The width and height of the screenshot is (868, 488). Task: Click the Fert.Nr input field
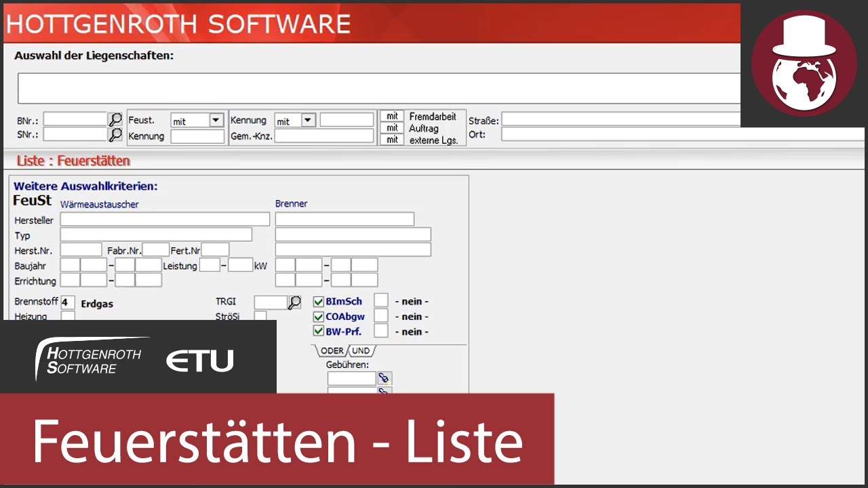coord(216,249)
